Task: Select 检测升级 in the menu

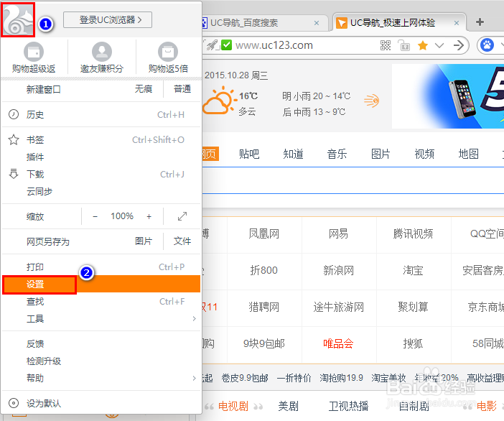Action: 101,361
